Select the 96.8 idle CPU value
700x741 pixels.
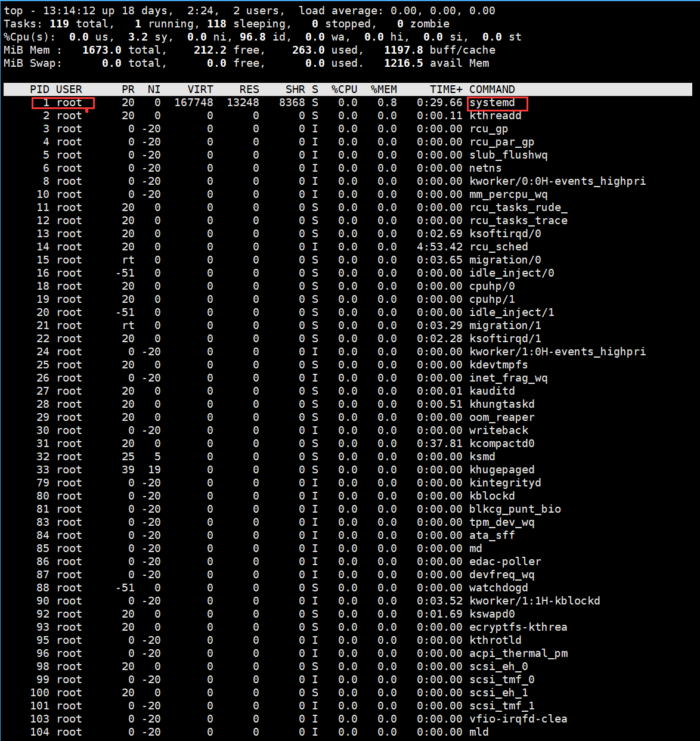click(253, 37)
